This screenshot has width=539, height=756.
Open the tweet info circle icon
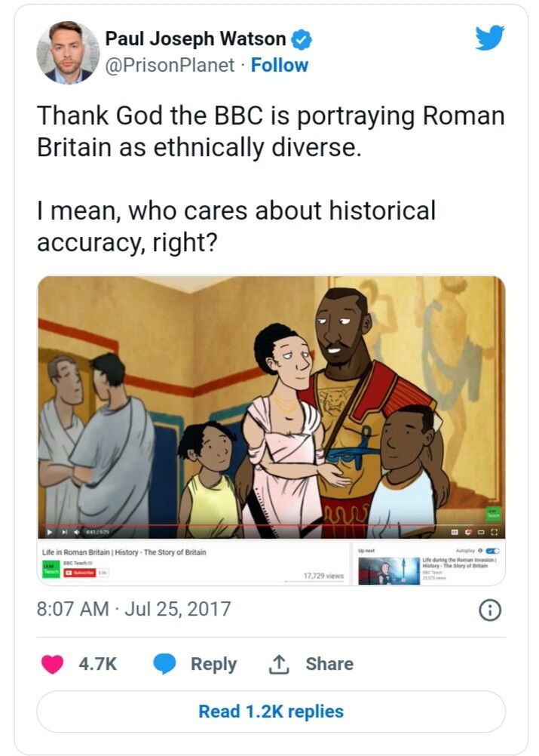[x=490, y=610]
